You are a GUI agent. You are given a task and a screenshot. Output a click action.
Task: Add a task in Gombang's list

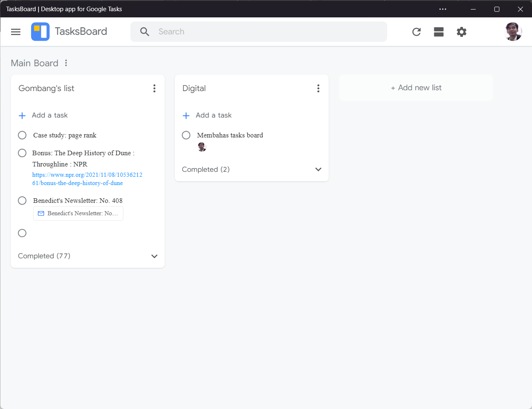[43, 115]
